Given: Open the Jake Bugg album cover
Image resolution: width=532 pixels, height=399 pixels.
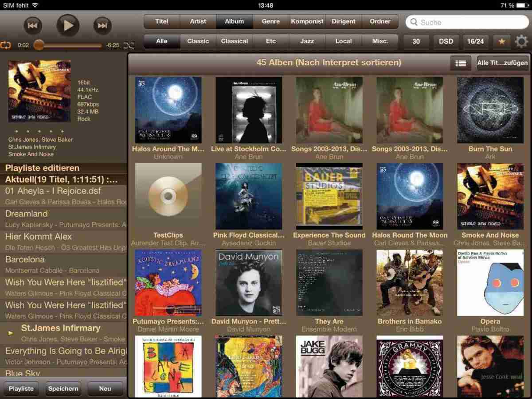Looking at the screenshot, I should pos(329,366).
